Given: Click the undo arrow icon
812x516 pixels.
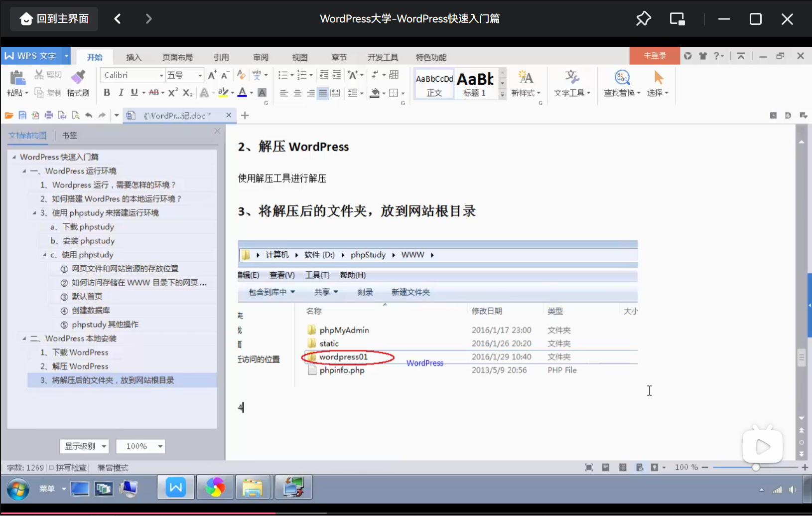Looking at the screenshot, I should click(x=89, y=116).
